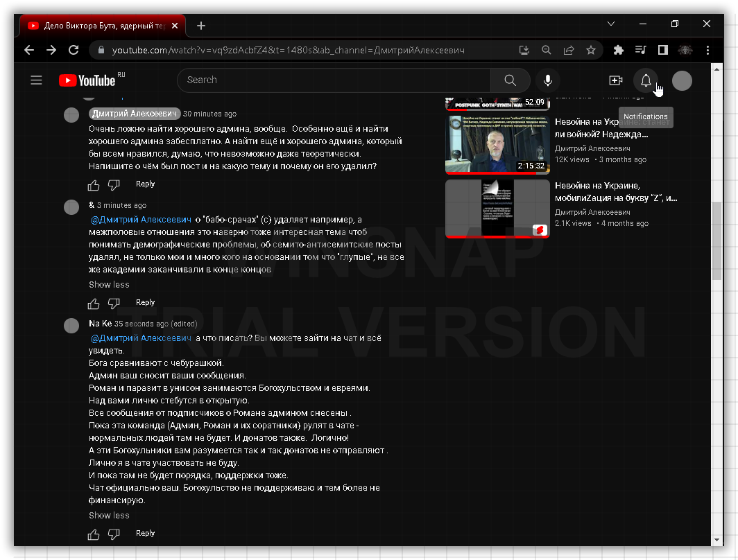Screen dimensions: 738x560
Task: Go forward in browser history
Action: (51, 50)
